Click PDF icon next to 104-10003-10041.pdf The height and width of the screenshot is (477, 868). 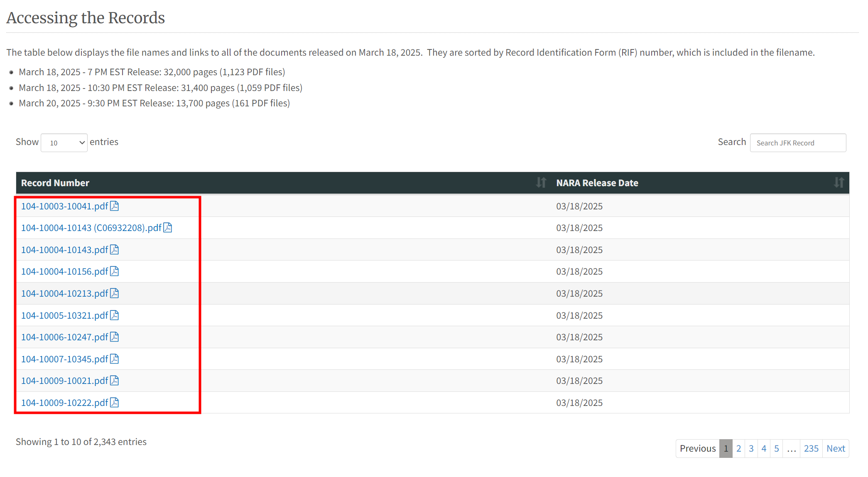[114, 206]
